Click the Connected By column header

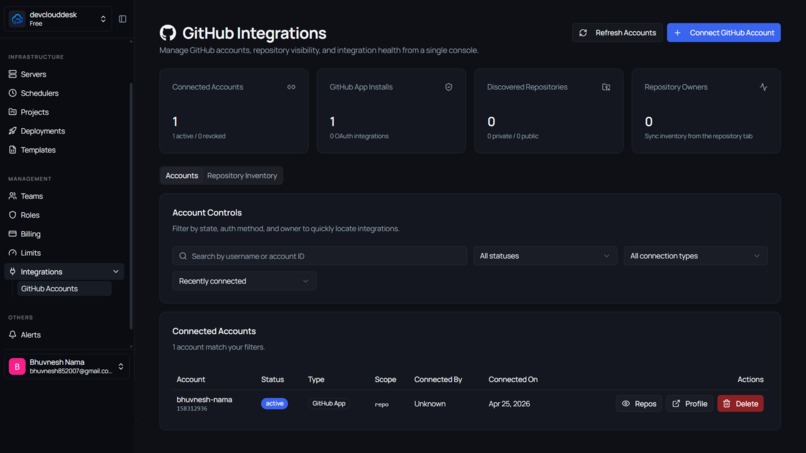438,379
